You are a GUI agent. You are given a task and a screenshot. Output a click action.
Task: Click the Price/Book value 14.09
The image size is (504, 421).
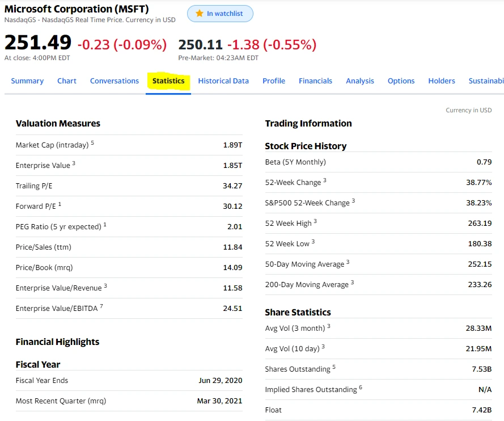(232, 268)
